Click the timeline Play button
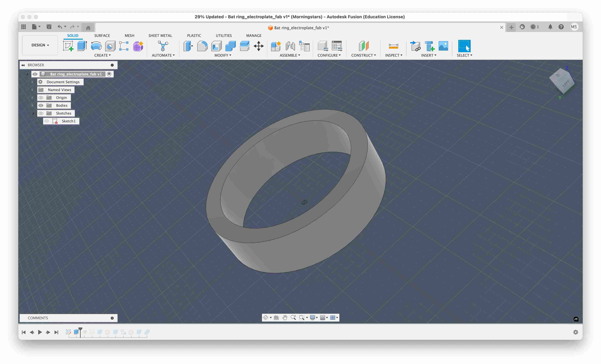Image resolution: width=601 pixels, height=364 pixels. point(40,332)
